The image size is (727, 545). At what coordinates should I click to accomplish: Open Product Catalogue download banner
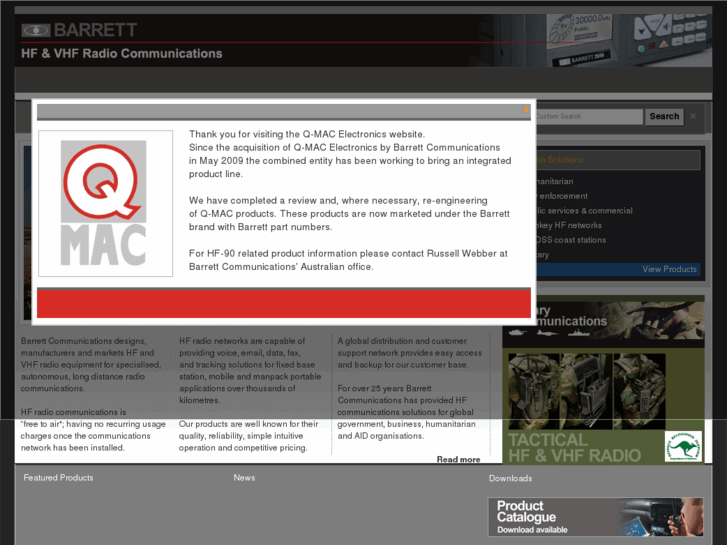[596, 517]
